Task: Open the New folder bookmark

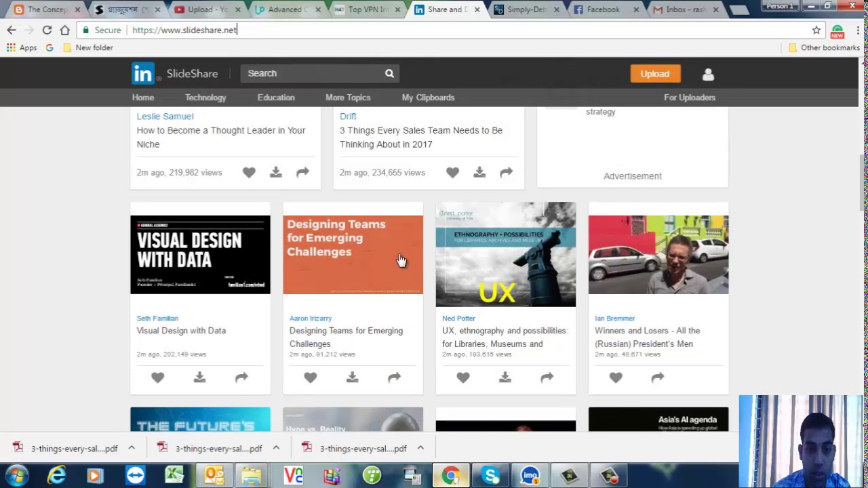Action: point(87,47)
